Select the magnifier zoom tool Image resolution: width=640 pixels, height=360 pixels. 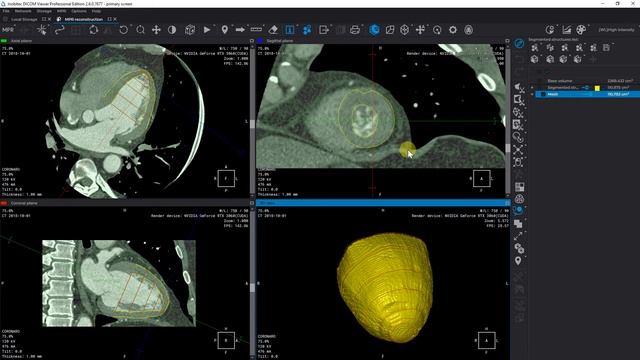coord(140,30)
